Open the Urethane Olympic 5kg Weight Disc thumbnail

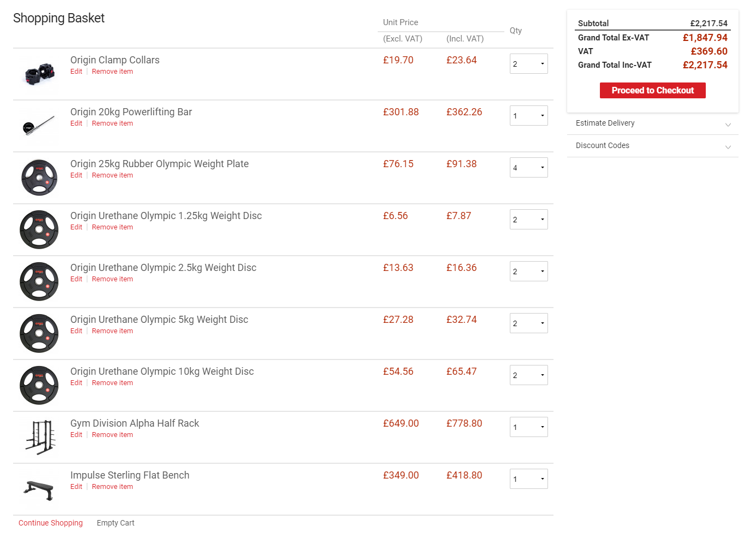pos(39,334)
